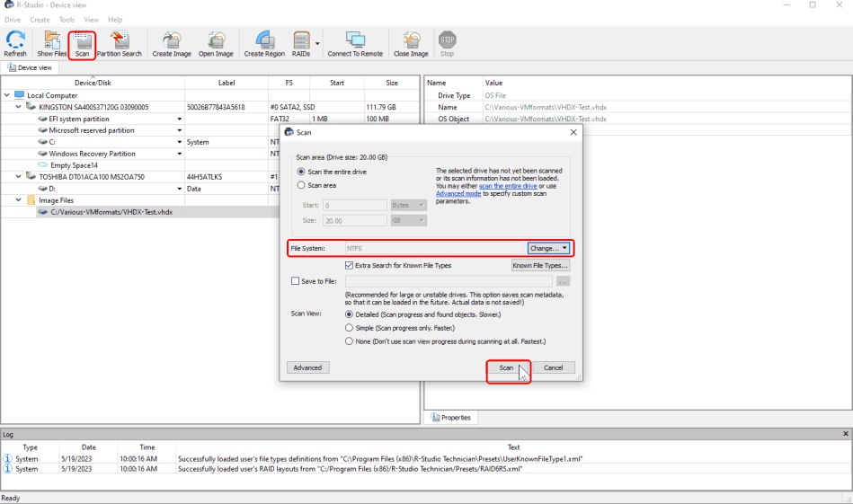Click the Cancel button in Scan dialog
853x504 pixels.
554,367
